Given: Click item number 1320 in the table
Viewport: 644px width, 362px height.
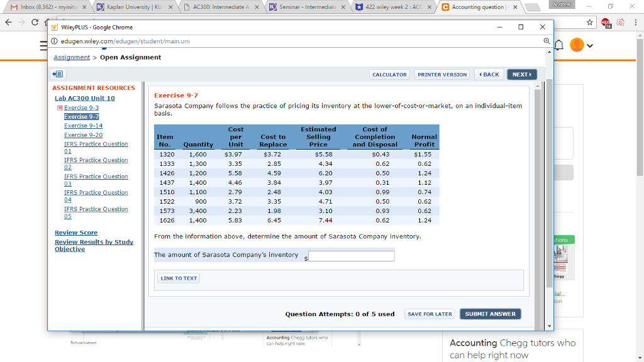Looking at the screenshot, I should pos(167,155).
